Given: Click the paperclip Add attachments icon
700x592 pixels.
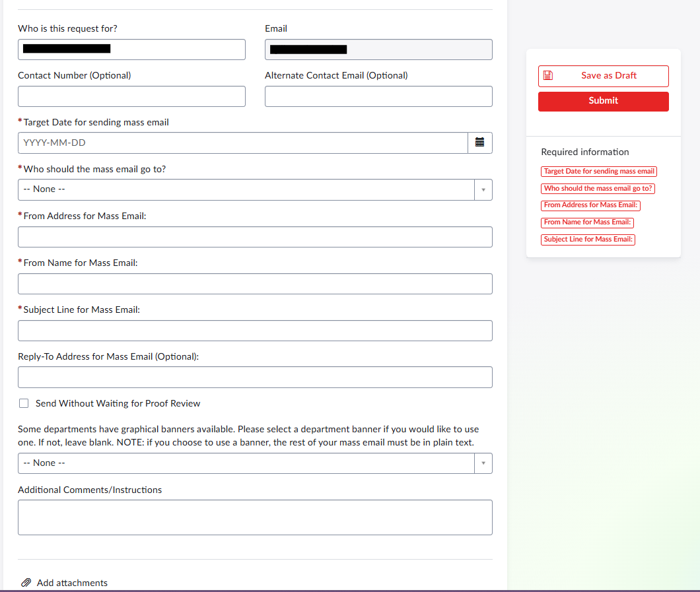Looking at the screenshot, I should click(x=26, y=583).
